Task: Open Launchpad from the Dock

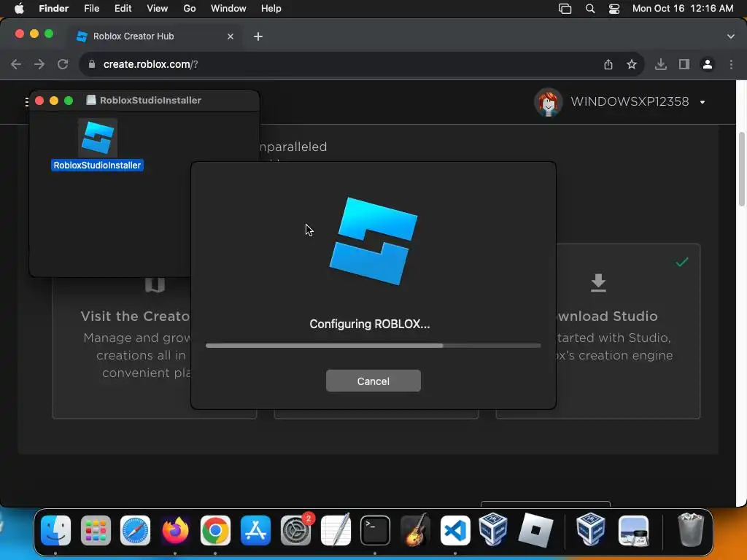Action: coord(96,530)
